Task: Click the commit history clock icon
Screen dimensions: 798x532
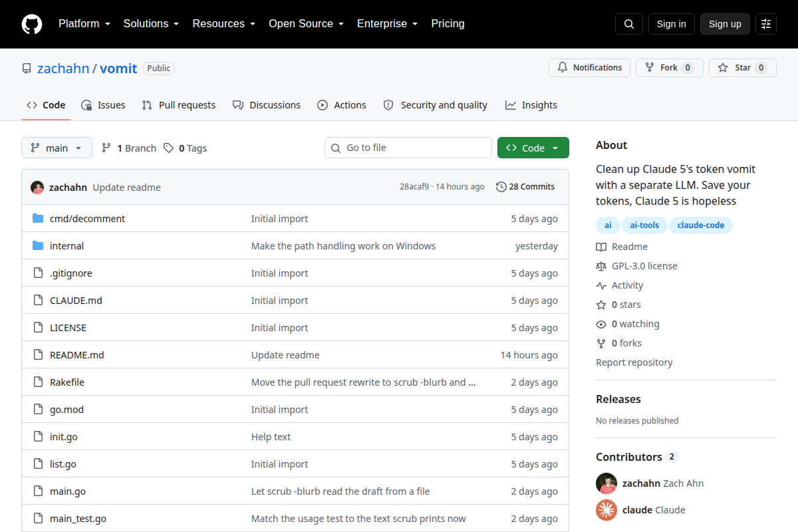Action: [501, 187]
